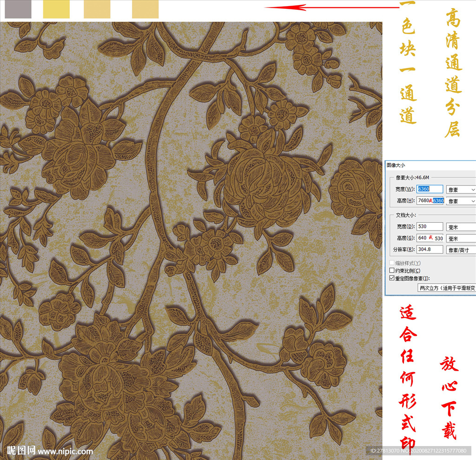Click the 高度(H) pixel height field showing 7680
The image size is (476, 460).
tap(430, 200)
